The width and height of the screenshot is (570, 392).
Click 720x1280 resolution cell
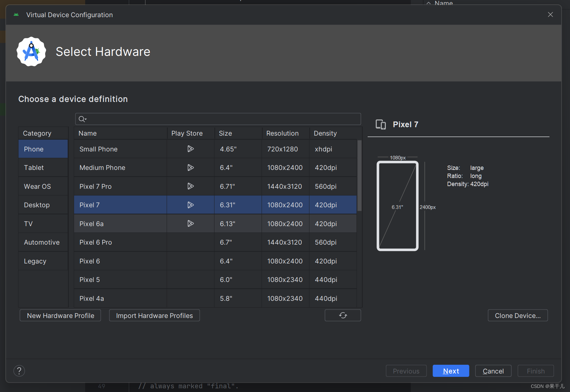pyautogui.click(x=286, y=149)
